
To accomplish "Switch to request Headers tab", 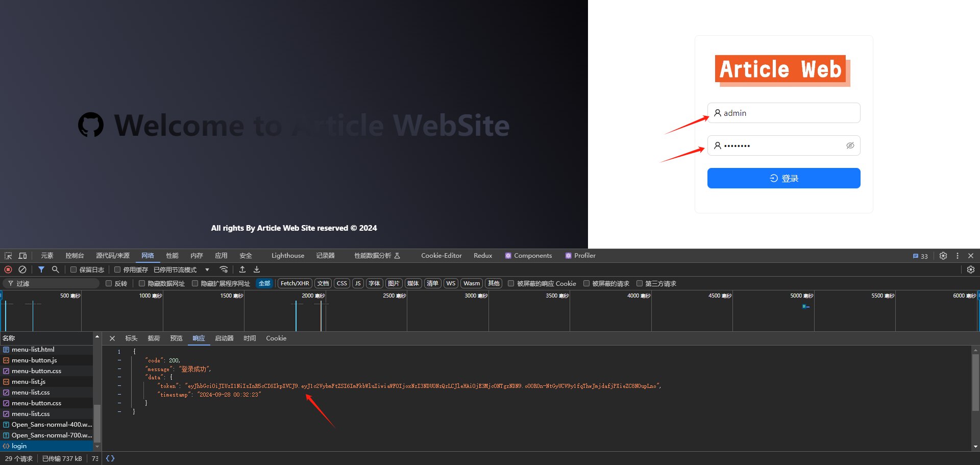I will point(131,338).
